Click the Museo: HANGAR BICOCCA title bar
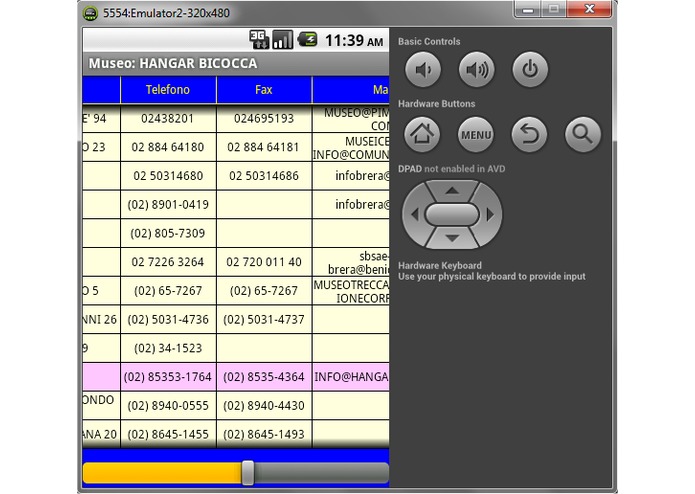The height and width of the screenshot is (494, 695). [x=236, y=63]
